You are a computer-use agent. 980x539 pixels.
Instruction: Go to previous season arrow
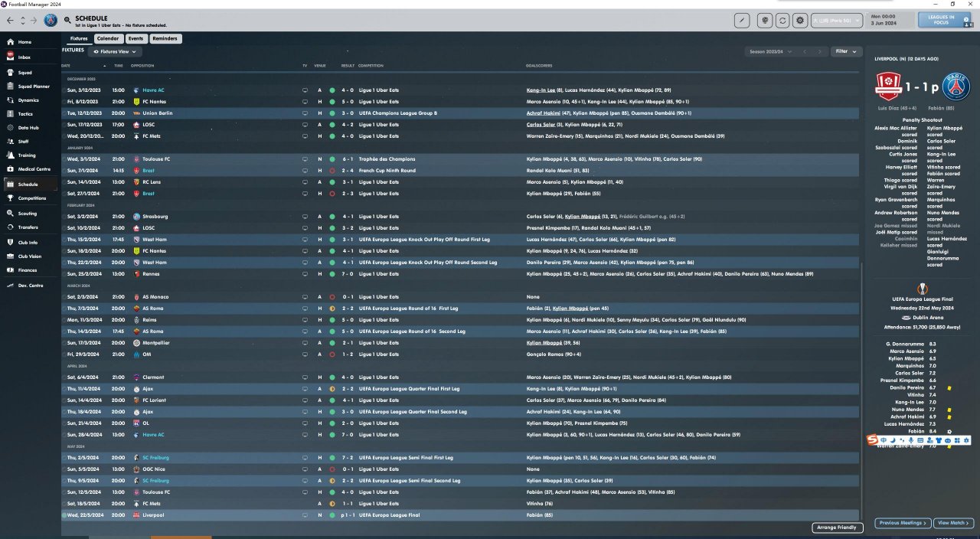[x=805, y=51]
